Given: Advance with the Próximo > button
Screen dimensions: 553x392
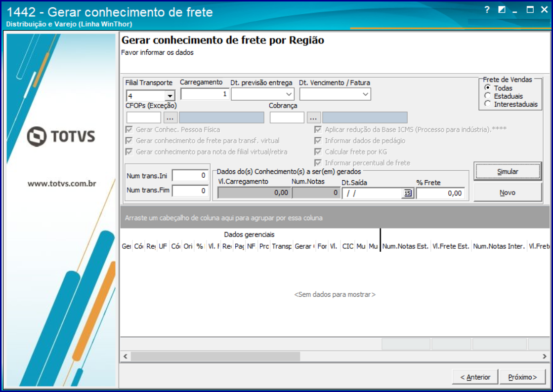Looking at the screenshot, I should tap(522, 377).
